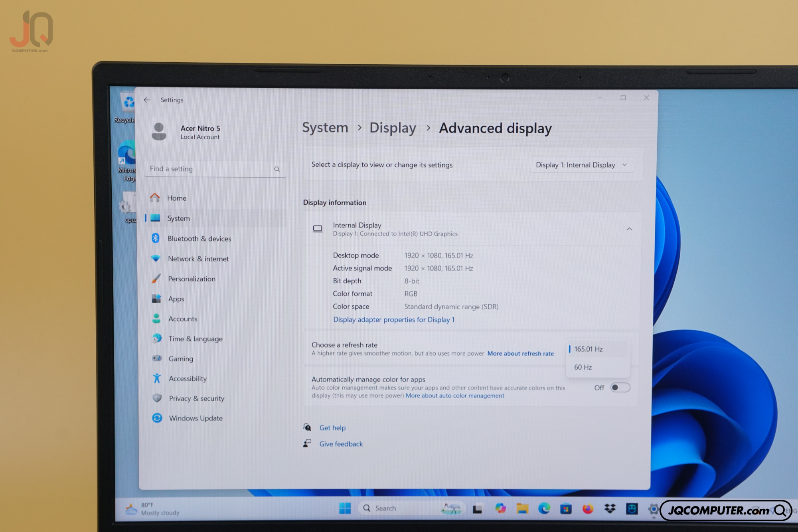Click the Get help link
Viewport: 798px width, 532px height.
(332, 428)
